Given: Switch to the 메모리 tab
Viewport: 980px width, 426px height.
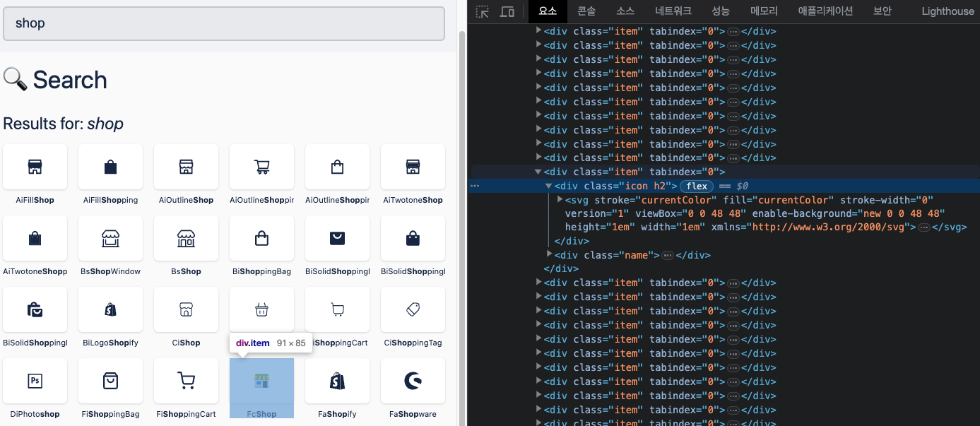Looking at the screenshot, I should coord(764,11).
